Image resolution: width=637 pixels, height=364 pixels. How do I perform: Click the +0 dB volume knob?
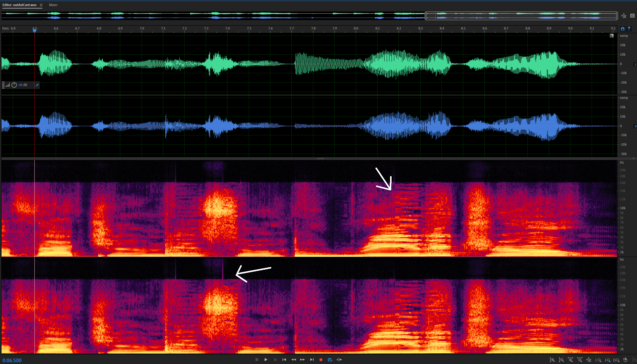coord(14,85)
